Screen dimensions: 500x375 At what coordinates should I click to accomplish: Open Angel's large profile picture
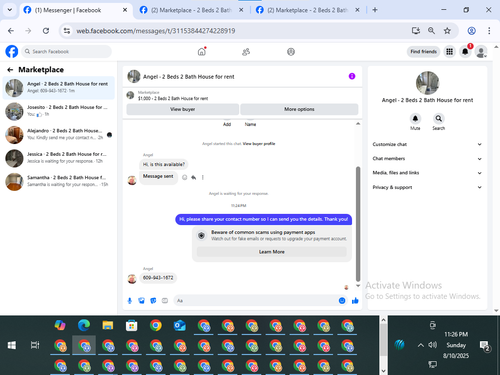(x=428, y=83)
